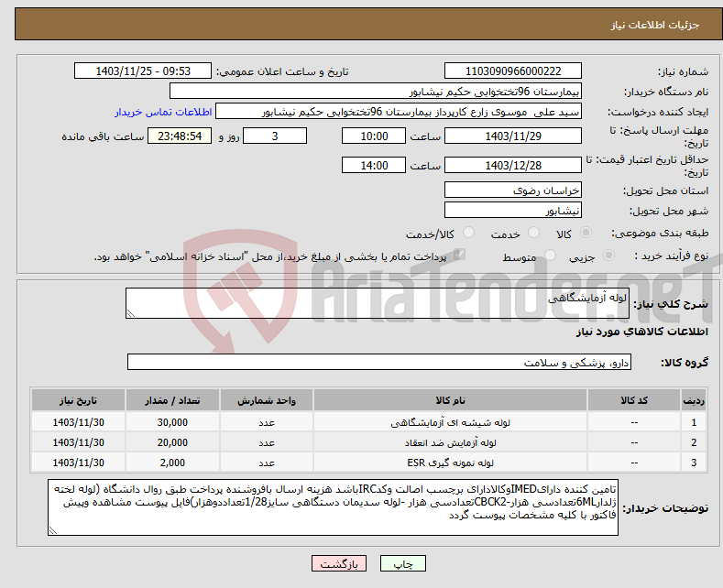Select the متوسط purchase type radio
Screen dimensions: 723x588
pos(550,255)
